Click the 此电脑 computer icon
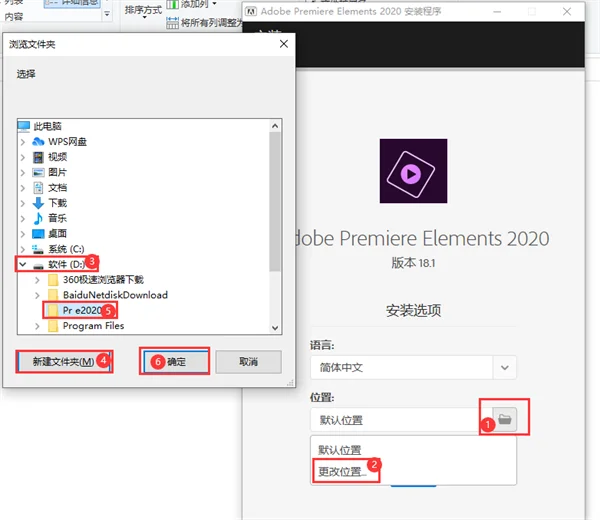Screen dimensions: 600x520 24,126
